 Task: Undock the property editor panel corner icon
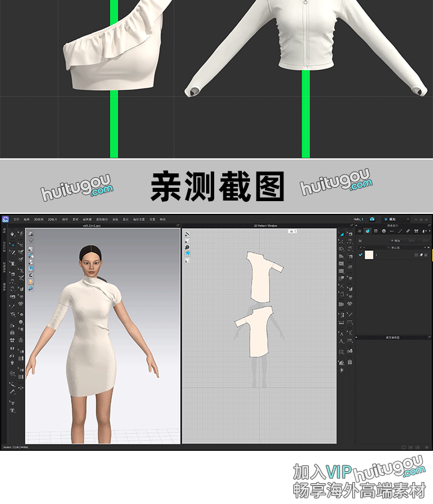point(429,337)
